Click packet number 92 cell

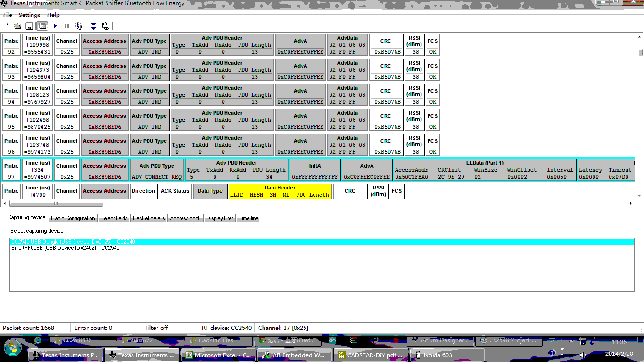12,45
